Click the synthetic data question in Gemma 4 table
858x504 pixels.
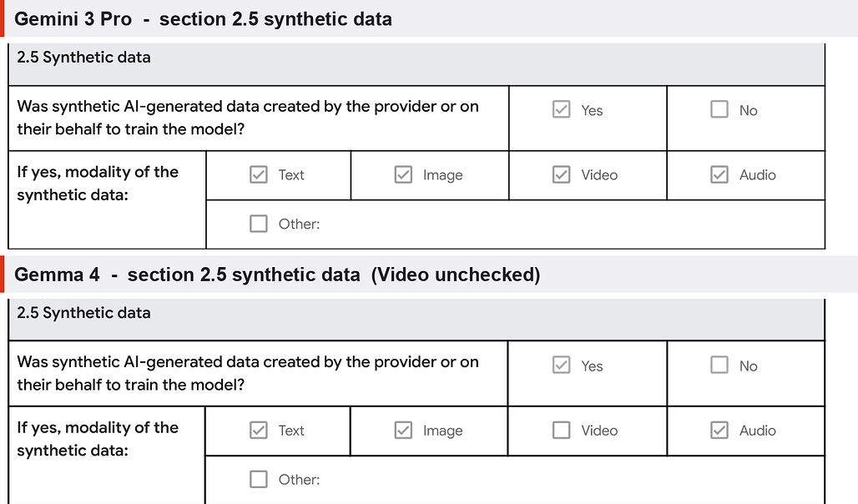pos(248,373)
